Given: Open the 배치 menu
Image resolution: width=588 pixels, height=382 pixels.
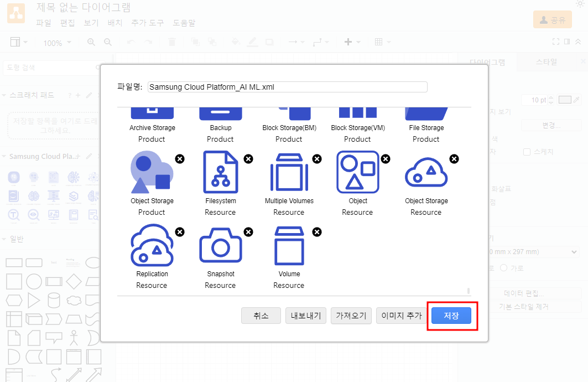Looking at the screenshot, I should pos(115,23).
